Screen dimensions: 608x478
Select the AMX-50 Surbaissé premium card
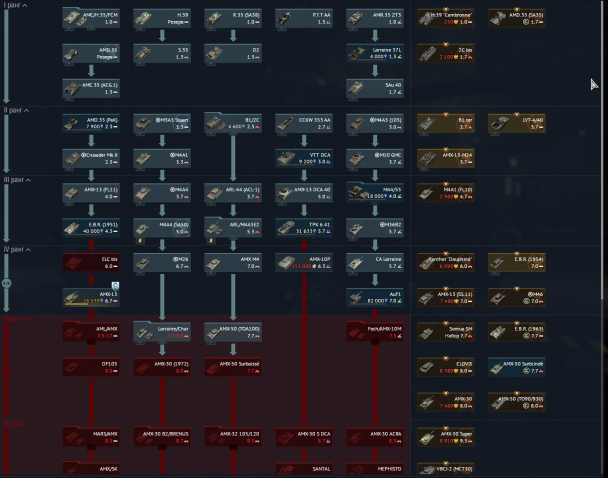tap(515, 368)
